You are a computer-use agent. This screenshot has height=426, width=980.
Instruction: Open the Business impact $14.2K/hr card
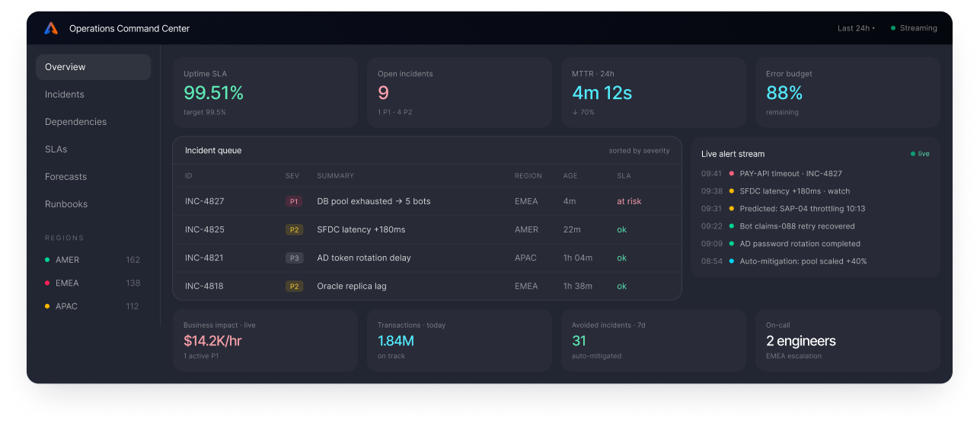pos(265,340)
